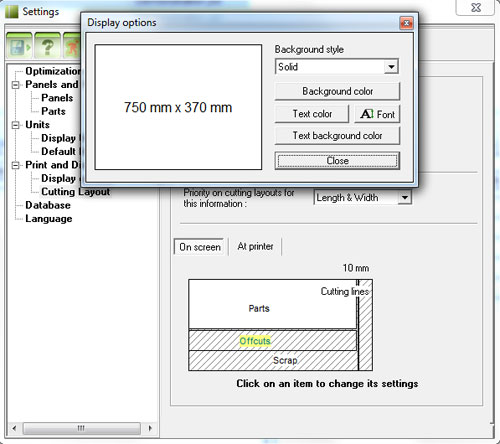The height and width of the screenshot is (444, 500).
Task: Select the Panels and parts tree item
Action: point(52,84)
